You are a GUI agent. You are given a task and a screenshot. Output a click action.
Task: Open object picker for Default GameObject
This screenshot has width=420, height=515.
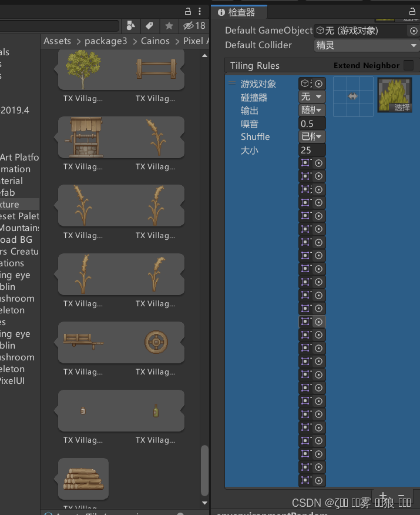[x=414, y=31]
